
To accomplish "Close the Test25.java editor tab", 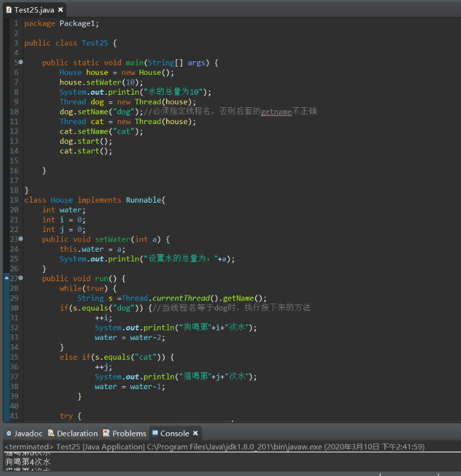I will [x=61, y=10].
